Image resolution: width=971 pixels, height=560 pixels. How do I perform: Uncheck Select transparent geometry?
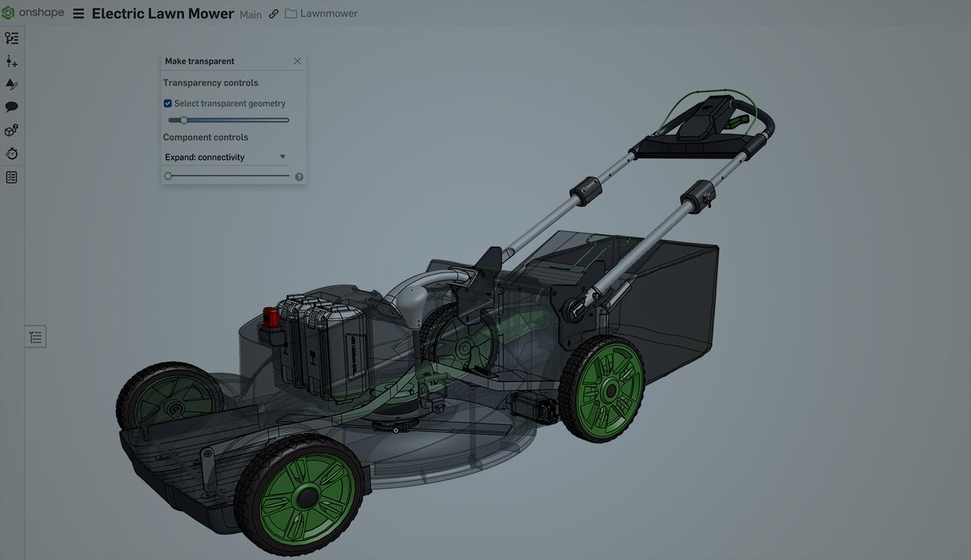coord(167,102)
